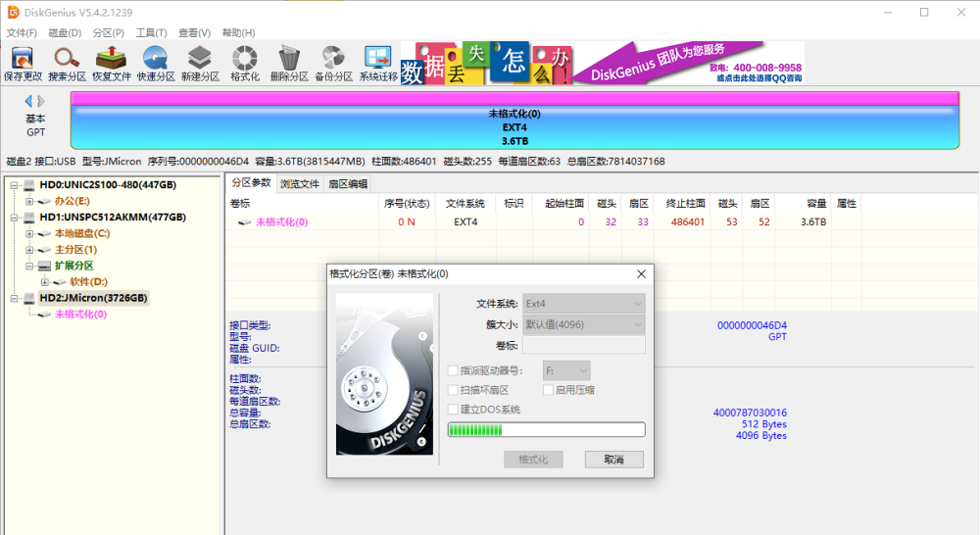Viewport: 980px width, 535px height.
Task: Go to previous disk with left arrow
Action: pos(28,101)
